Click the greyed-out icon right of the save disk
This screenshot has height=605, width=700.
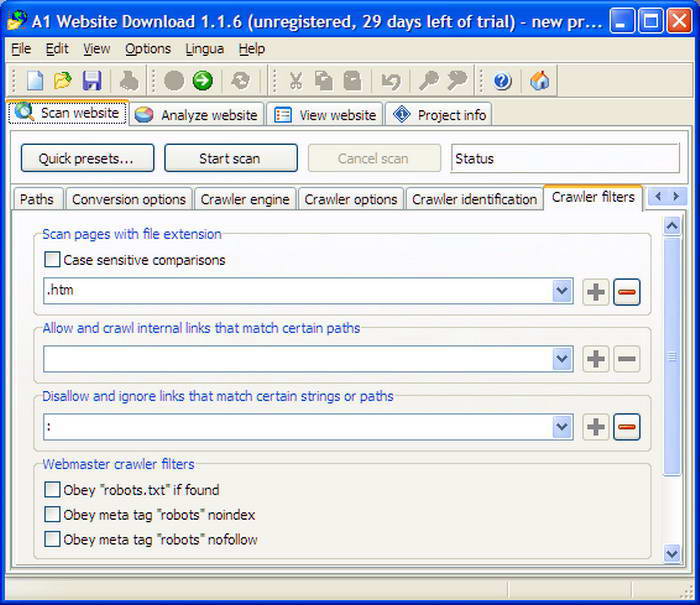pyautogui.click(x=129, y=81)
